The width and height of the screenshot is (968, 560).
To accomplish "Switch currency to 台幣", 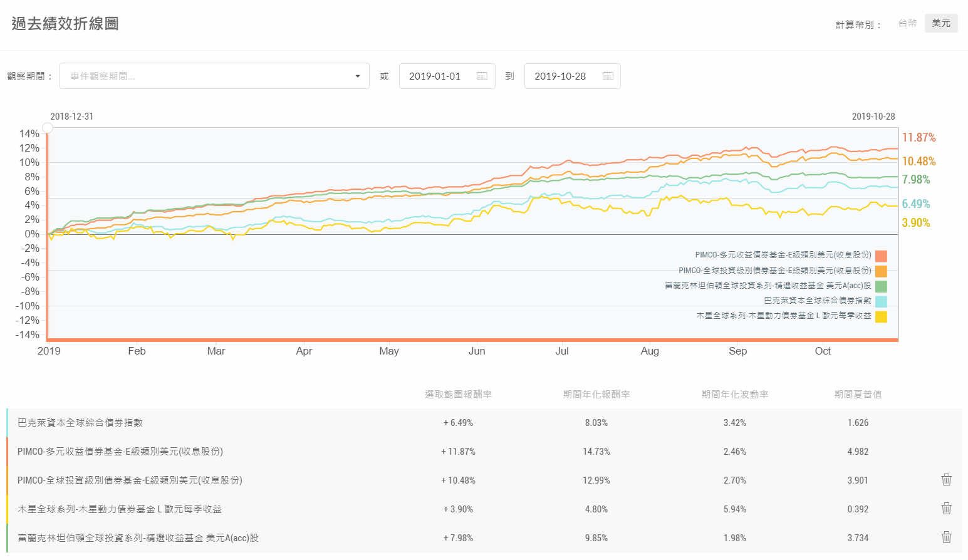I will coord(907,23).
